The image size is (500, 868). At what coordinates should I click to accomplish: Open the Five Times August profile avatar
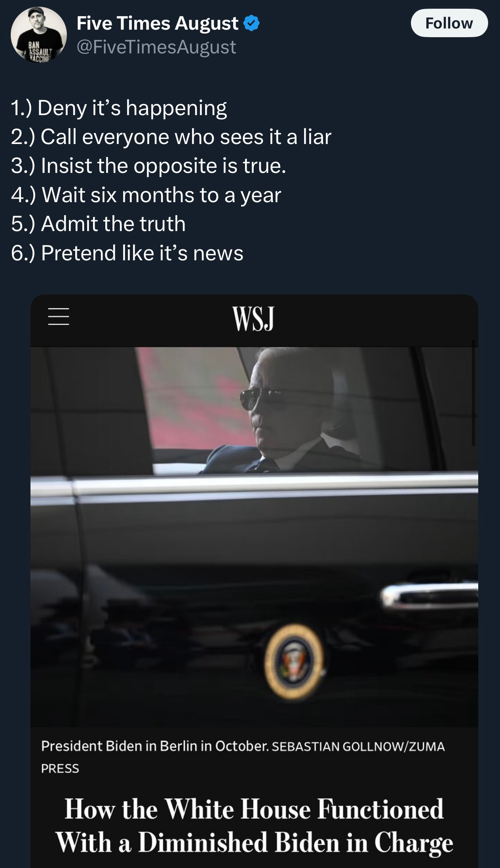coord(38,35)
